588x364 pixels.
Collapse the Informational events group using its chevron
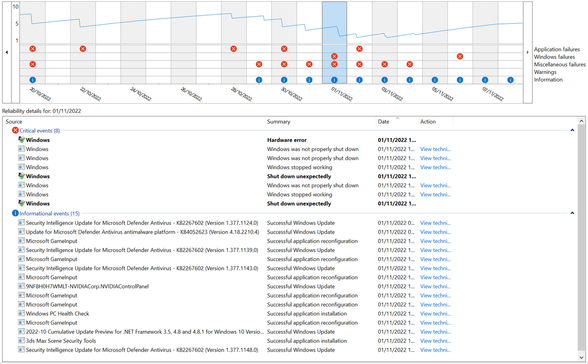coord(572,213)
